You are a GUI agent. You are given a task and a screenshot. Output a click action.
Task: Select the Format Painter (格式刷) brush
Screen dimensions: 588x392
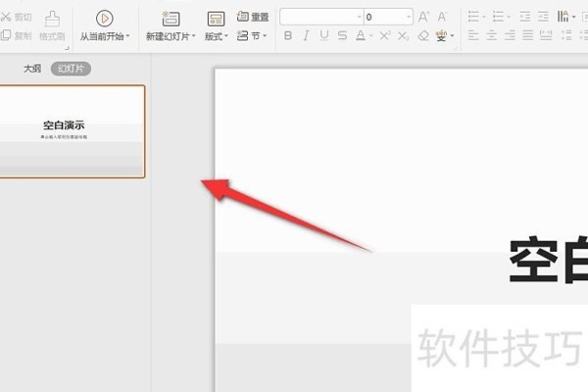pos(52,25)
